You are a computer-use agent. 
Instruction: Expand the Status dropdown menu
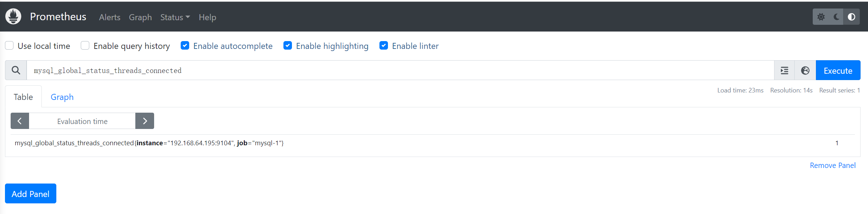coord(175,17)
